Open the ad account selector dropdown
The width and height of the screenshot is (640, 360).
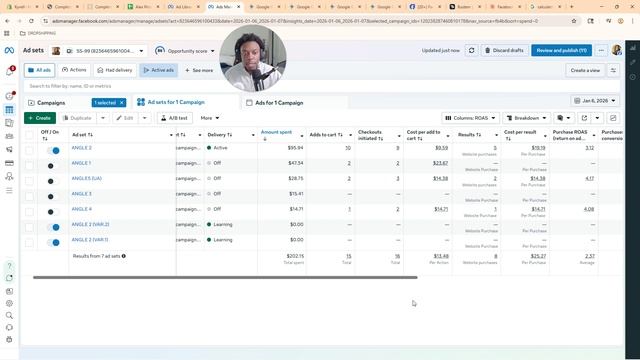pos(98,51)
